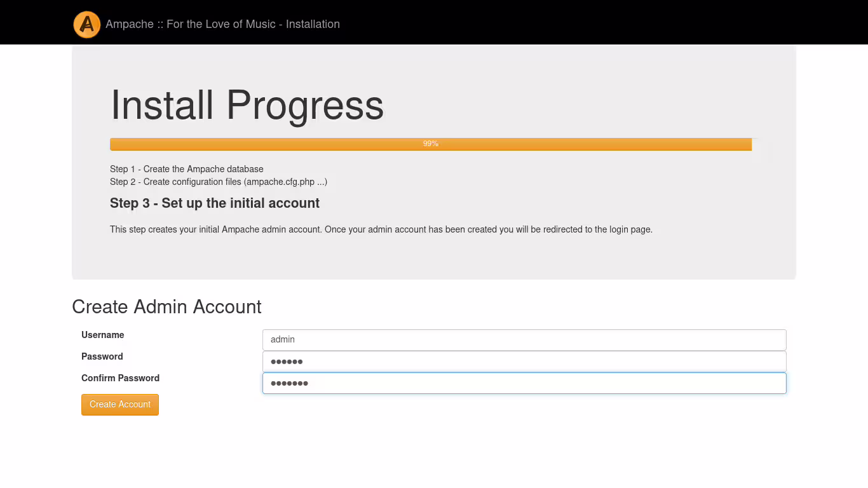The image size is (868, 488).
Task: Click the Username input field
Action: [x=524, y=340]
